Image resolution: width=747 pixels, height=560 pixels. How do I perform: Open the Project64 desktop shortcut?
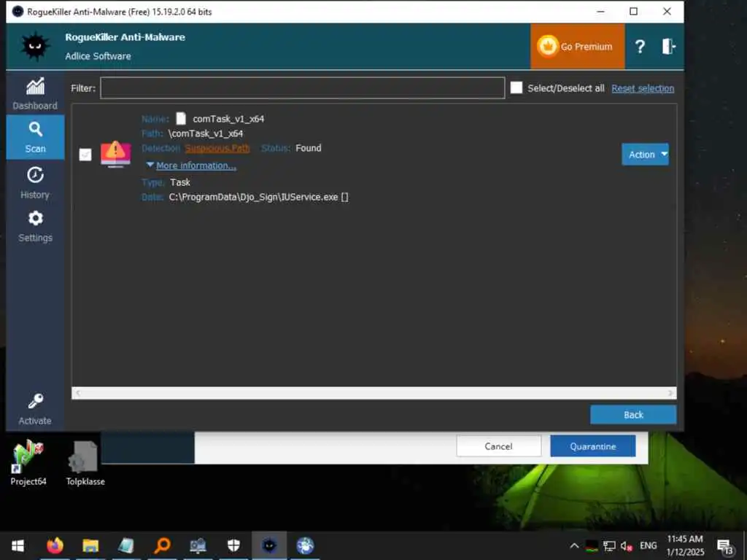tap(28, 463)
